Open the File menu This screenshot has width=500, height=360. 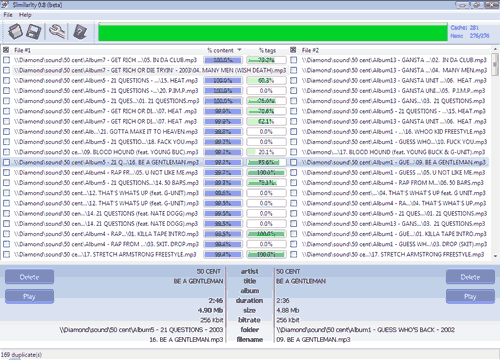tap(8, 15)
